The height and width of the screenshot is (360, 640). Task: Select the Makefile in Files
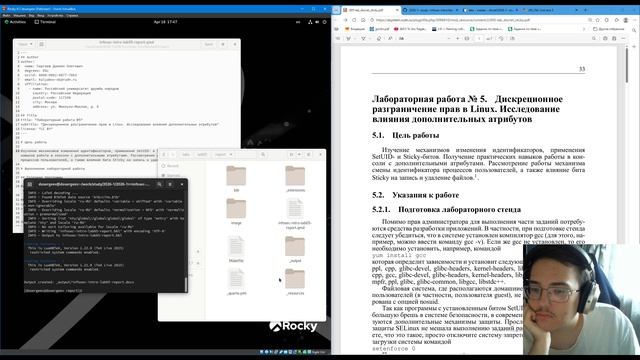(236, 249)
